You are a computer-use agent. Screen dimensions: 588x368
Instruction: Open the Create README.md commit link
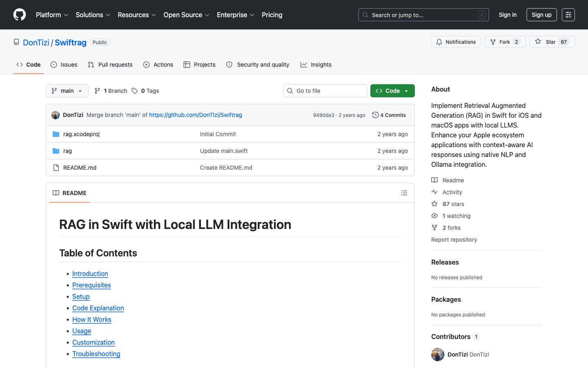226,168
